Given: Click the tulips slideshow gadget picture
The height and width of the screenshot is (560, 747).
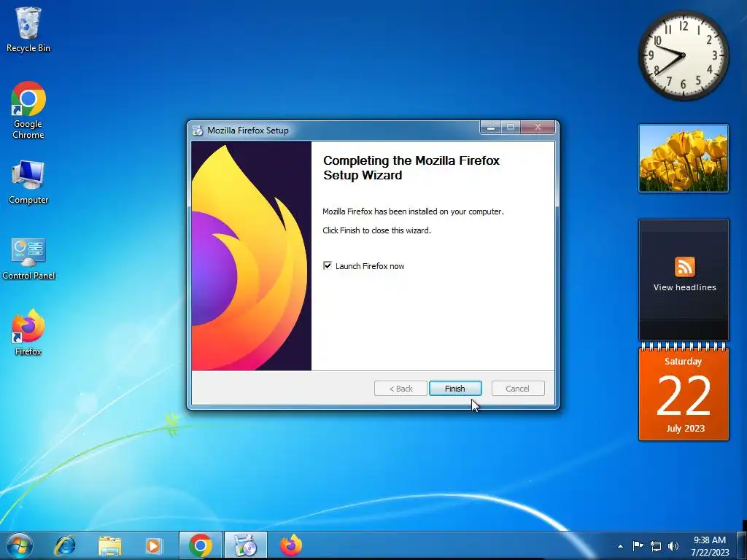Looking at the screenshot, I should click(x=683, y=158).
